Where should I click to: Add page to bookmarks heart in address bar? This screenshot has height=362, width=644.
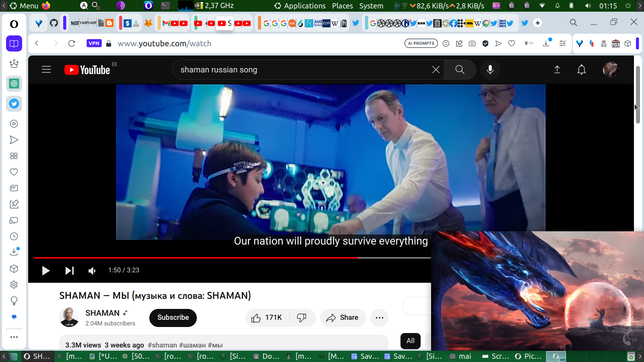(512, 43)
